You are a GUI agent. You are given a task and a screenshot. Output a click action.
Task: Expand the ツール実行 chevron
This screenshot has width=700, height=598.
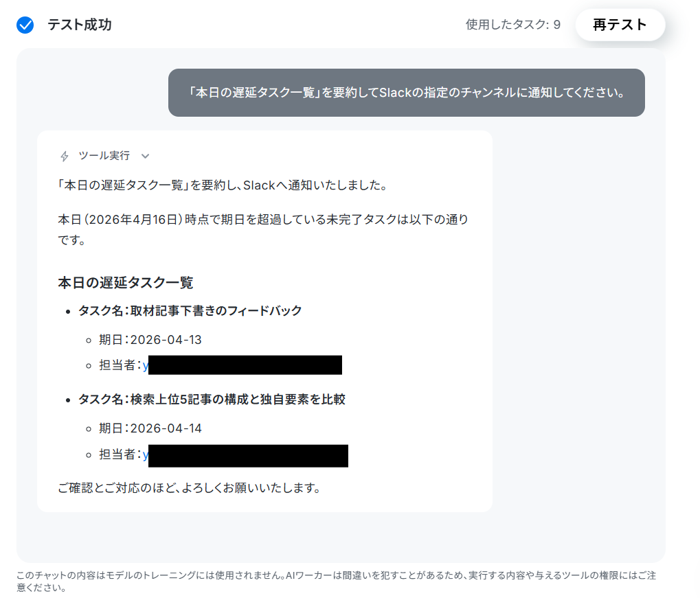(x=145, y=157)
